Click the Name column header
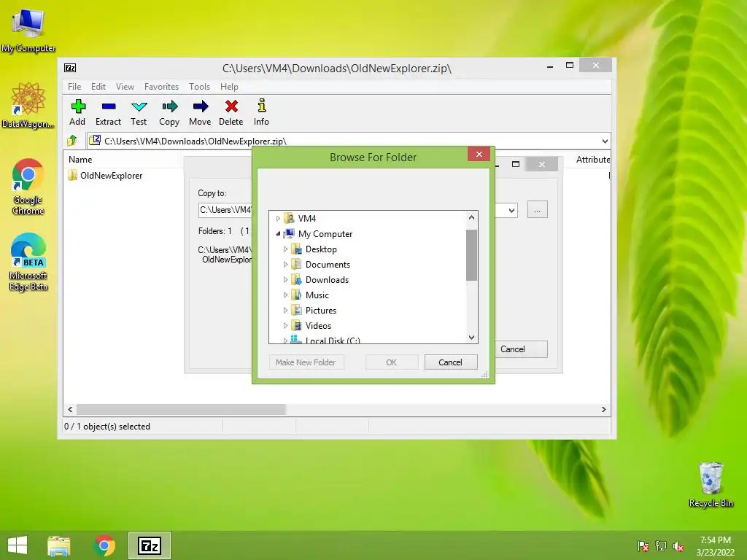The height and width of the screenshot is (560, 747). [x=80, y=160]
